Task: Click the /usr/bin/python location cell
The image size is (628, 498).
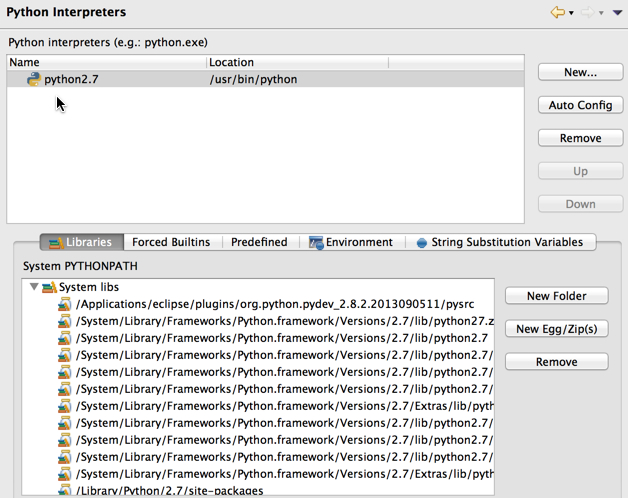Action: pyautogui.click(x=253, y=79)
